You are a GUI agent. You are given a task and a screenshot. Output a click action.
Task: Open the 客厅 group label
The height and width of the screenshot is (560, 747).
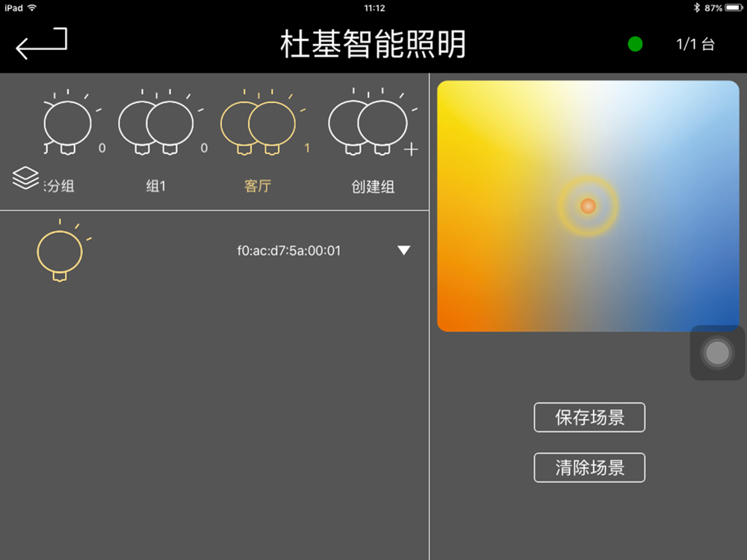point(258,186)
